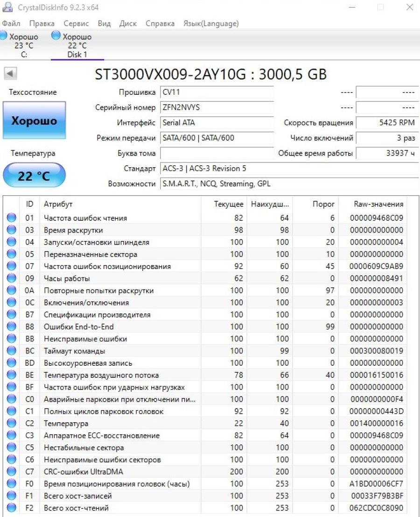Click status orb for attribute 01 read errors

coord(12,218)
